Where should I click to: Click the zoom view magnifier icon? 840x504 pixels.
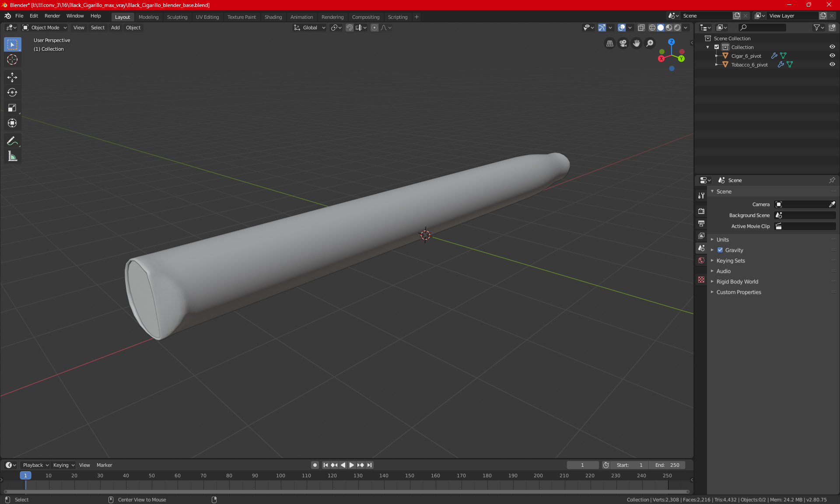650,43
